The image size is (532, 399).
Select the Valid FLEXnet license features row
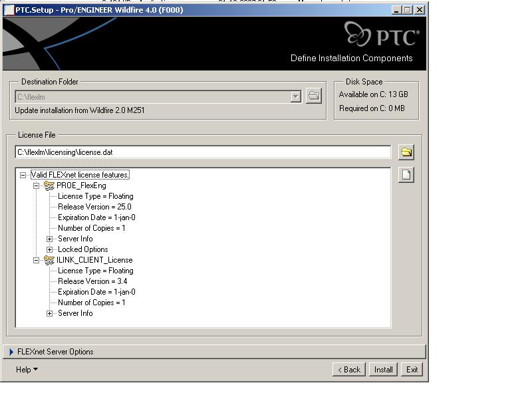click(x=80, y=175)
